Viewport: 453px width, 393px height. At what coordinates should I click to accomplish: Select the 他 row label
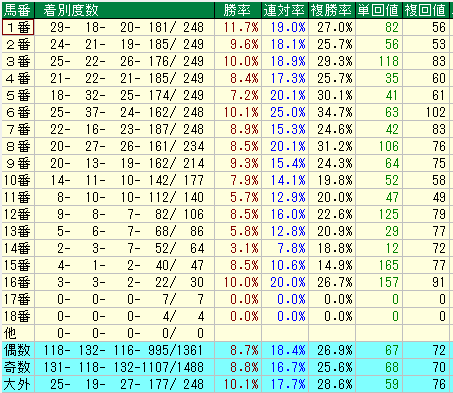coord(18,333)
